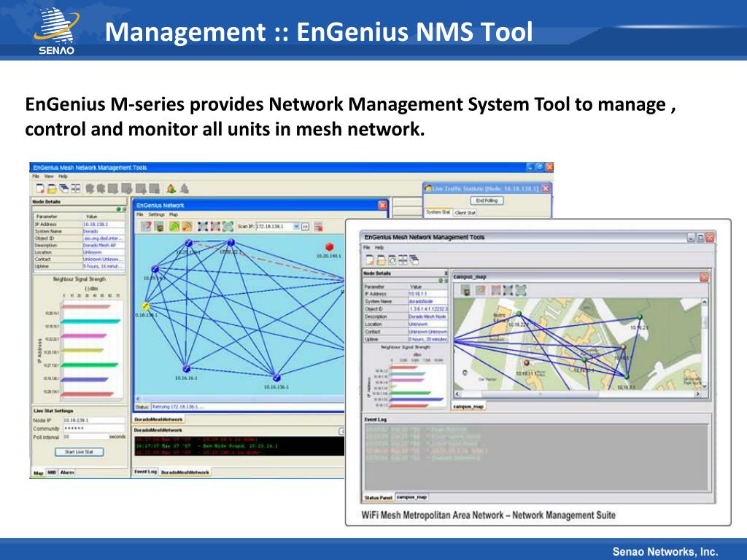Click Community password field
747x560 pixels.
[94, 429]
